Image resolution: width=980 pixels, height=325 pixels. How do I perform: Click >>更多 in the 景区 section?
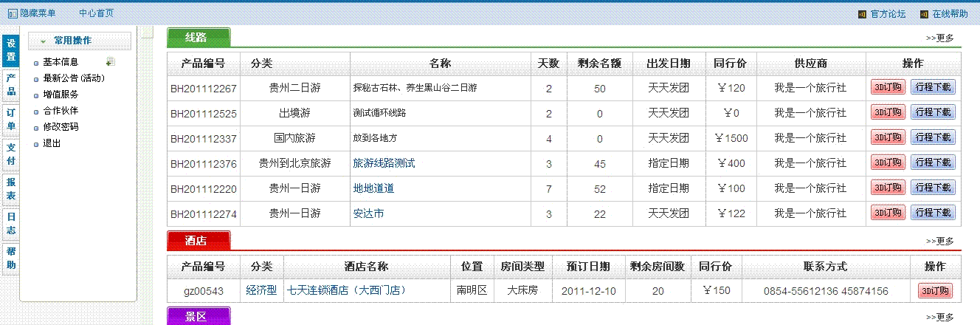[x=939, y=318]
